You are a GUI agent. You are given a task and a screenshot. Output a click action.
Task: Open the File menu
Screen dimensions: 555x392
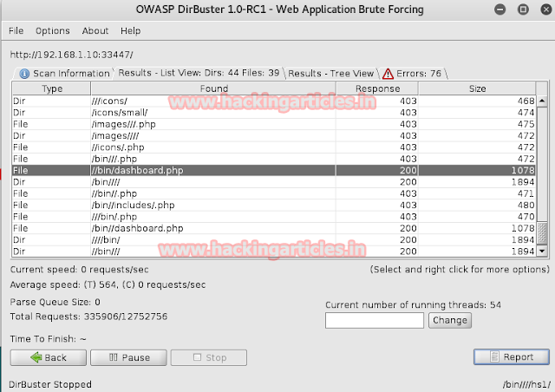pos(16,31)
